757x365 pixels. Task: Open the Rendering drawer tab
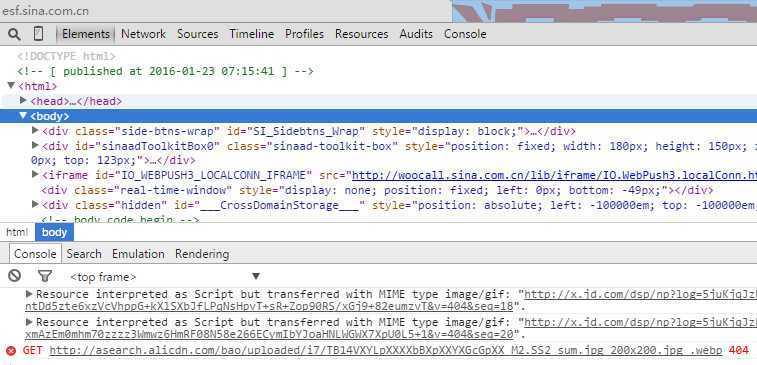pyautogui.click(x=202, y=254)
